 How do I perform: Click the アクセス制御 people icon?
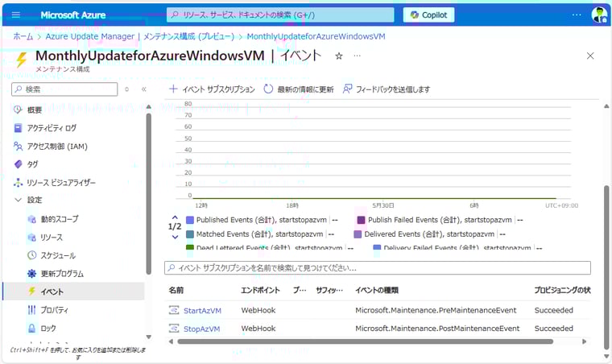point(18,147)
